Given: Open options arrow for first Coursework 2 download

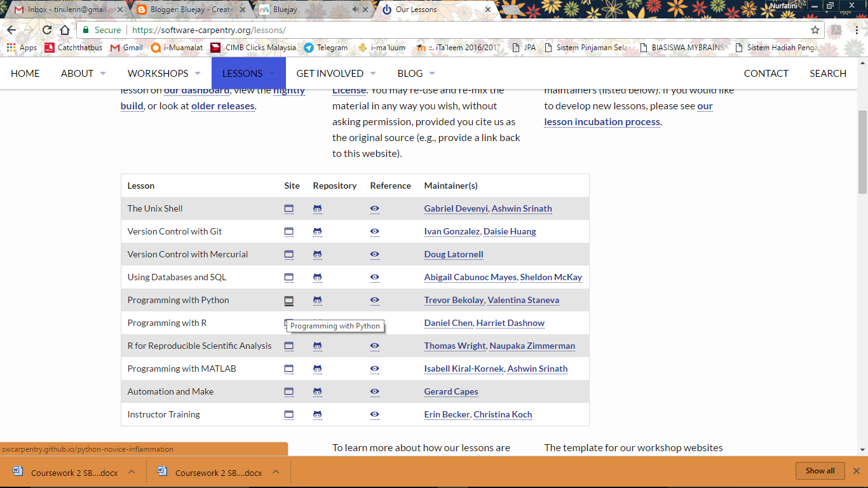Looking at the screenshot, I should 132,472.
